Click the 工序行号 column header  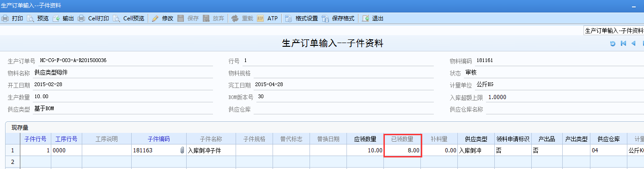point(67,139)
